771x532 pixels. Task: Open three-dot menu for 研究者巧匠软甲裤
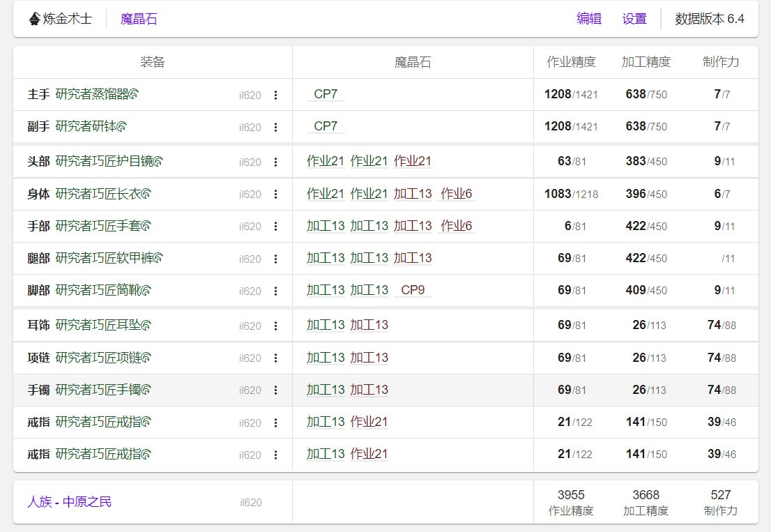click(275, 259)
